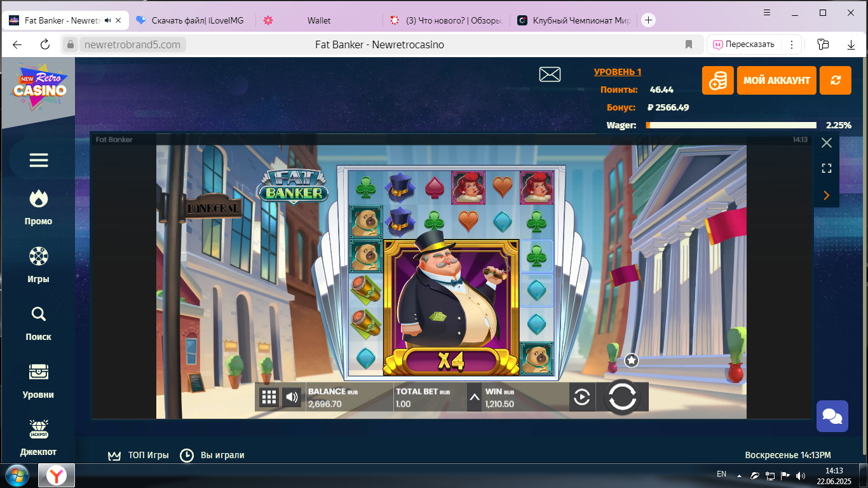The image size is (868, 488).
Task: Reload the current page
Action: click(x=45, y=44)
